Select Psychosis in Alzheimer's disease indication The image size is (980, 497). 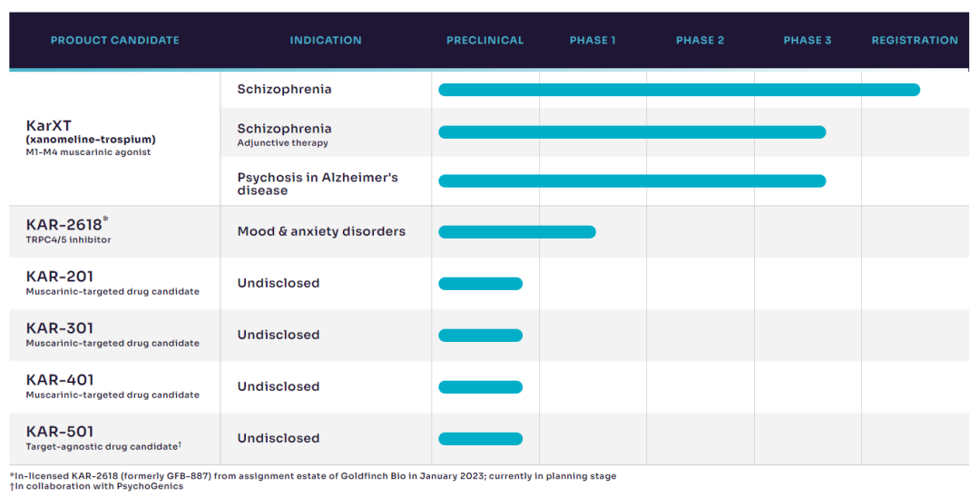318,183
